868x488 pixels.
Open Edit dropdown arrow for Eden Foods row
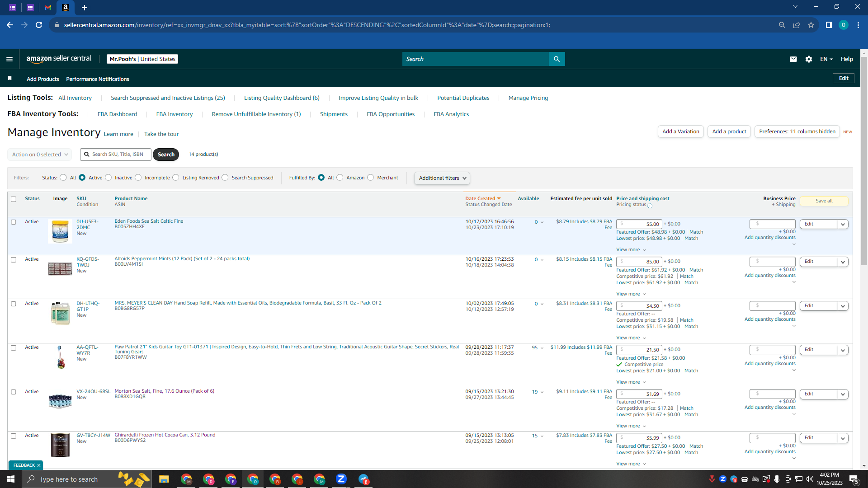pos(843,224)
